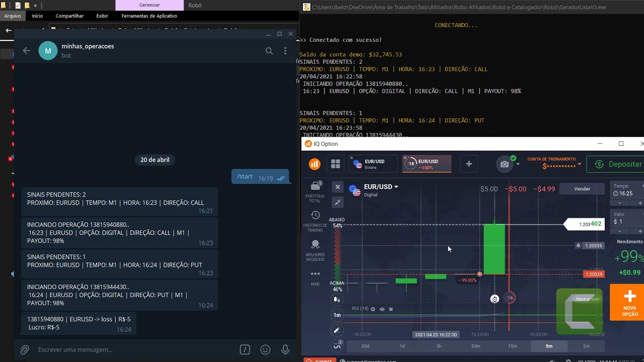The width and height of the screenshot is (644, 362).
Task: Open the indicators icon with badge 3
Action: click(337, 346)
